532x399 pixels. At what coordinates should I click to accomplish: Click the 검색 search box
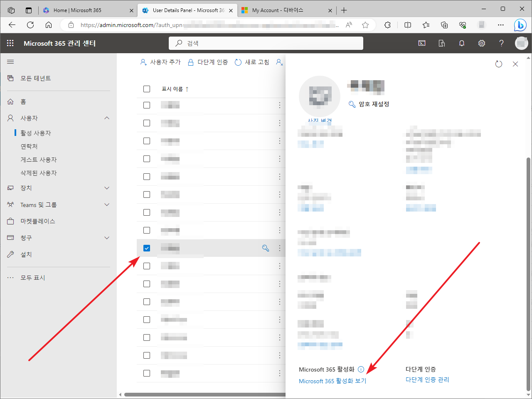[x=266, y=43]
